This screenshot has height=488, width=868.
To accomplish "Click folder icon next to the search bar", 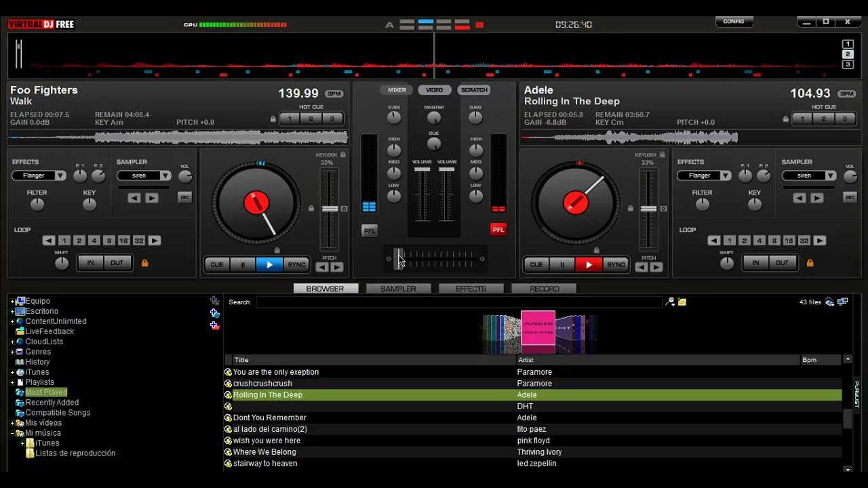I will point(682,302).
